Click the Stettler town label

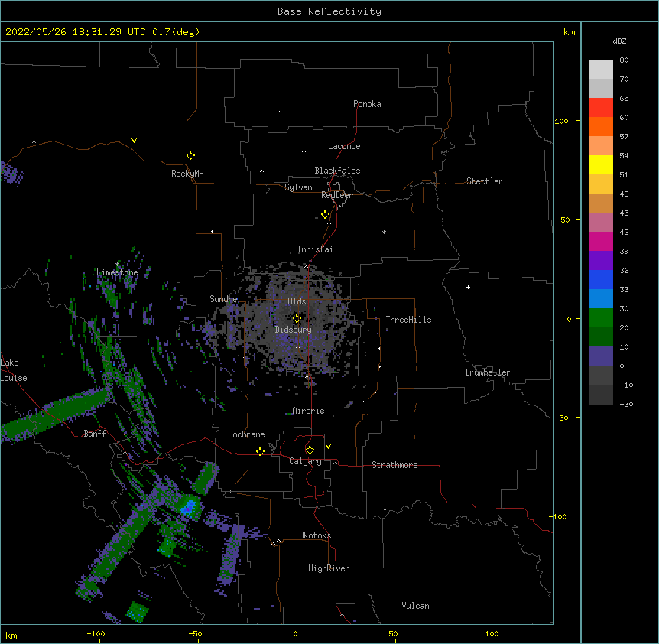click(x=485, y=181)
